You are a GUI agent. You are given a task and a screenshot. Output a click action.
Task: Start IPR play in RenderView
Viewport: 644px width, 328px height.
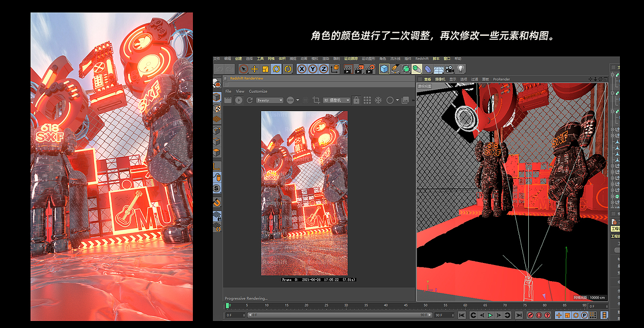click(x=239, y=100)
